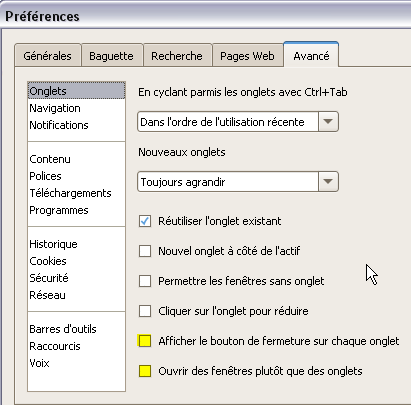Select the Recherche tab
Viewport: 411px width, 405px height.
[177, 56]
